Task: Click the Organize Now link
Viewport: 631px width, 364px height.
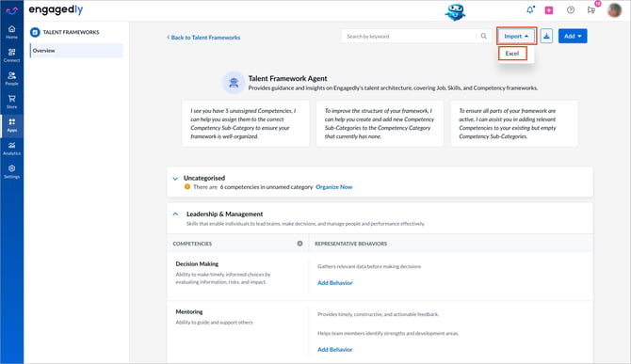Action: pos(334,187)
